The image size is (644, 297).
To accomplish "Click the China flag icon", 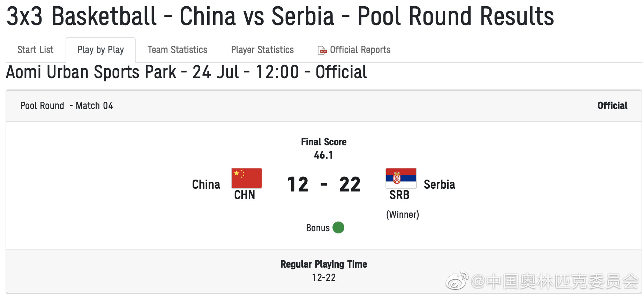I will [246, 178].
